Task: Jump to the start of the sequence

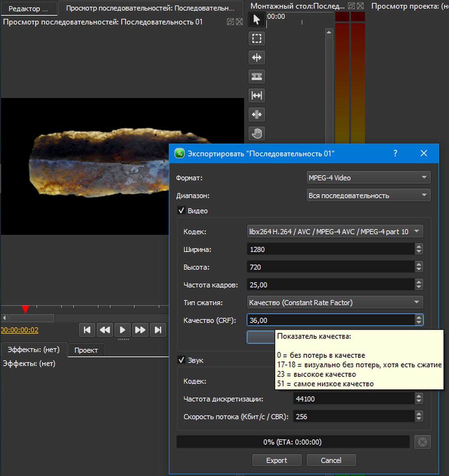Action: click(87, 330)
